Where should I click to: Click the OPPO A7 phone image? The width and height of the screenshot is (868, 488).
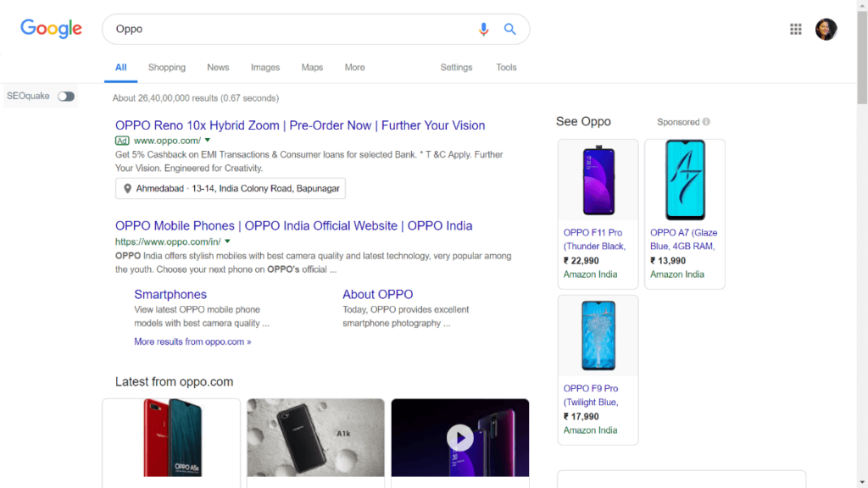coord(685,180)
